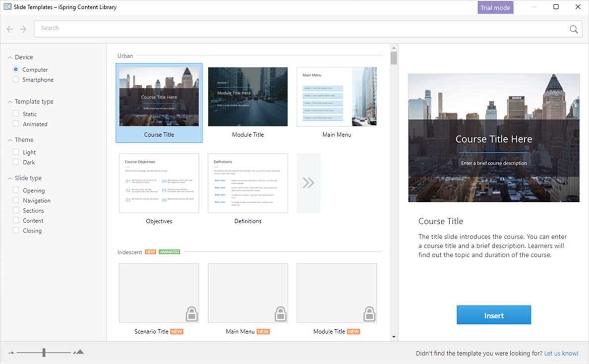Click the lock icon on the locked Main Menu template
The height and width of the screenshot is (364, 589).
[x=280, y=314]
